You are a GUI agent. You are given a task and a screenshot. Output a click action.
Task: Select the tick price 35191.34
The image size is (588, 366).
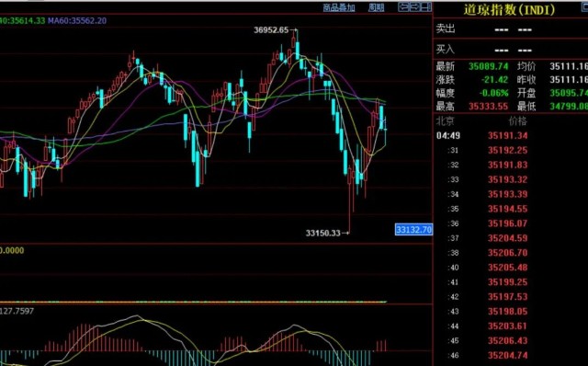(508, 135)
